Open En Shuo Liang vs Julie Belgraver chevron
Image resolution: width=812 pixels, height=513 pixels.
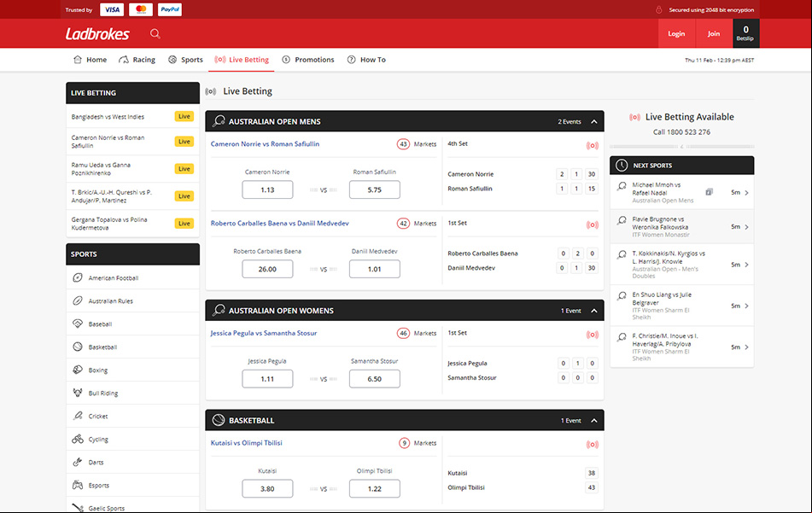[746, 306]
